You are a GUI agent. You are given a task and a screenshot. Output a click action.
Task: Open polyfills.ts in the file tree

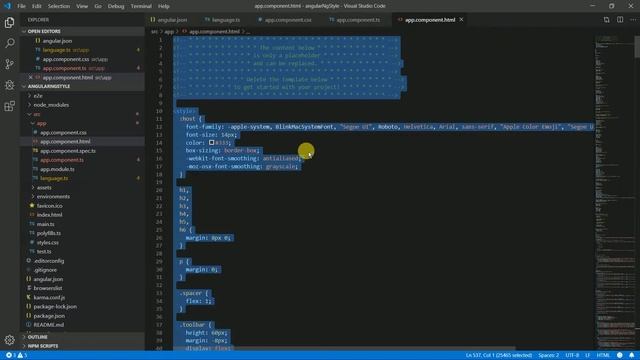(x=49, y=233)
